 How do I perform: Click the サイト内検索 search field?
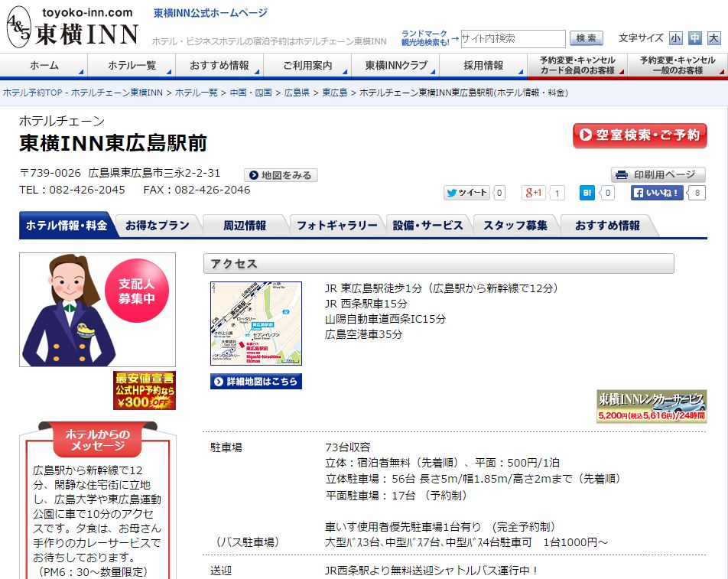point(513,38)
